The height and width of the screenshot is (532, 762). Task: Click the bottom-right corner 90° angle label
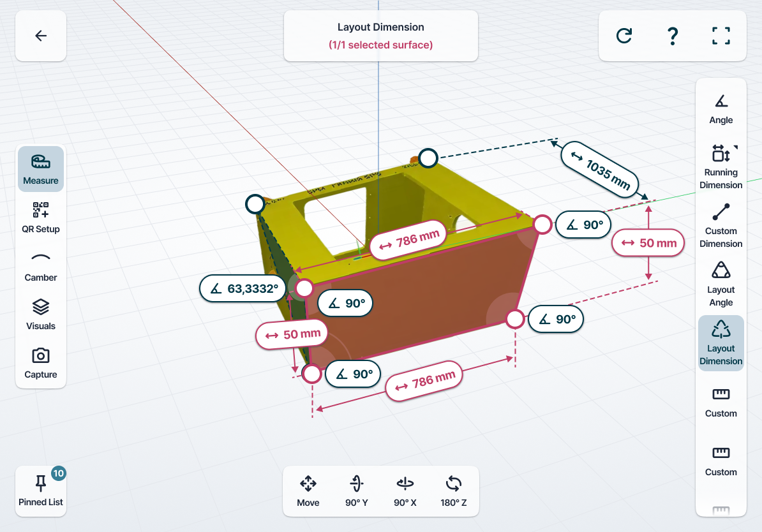(x=556, y=319)
